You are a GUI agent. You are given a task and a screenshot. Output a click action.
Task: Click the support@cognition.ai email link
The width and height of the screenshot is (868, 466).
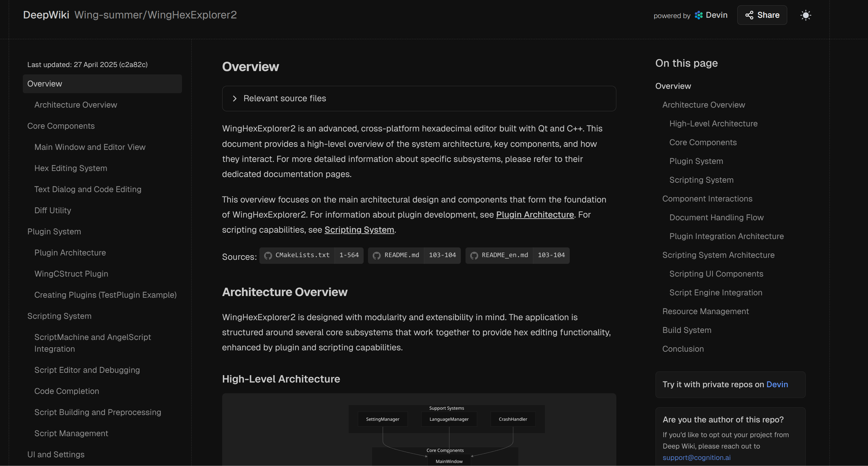(x=696, y=458)
